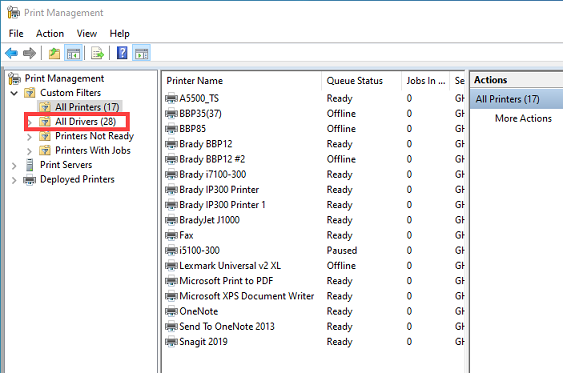Expand the Deployed Printers node
Viewport: 563px width, 373px height.
pyautogui.click(x=14, y=180)
